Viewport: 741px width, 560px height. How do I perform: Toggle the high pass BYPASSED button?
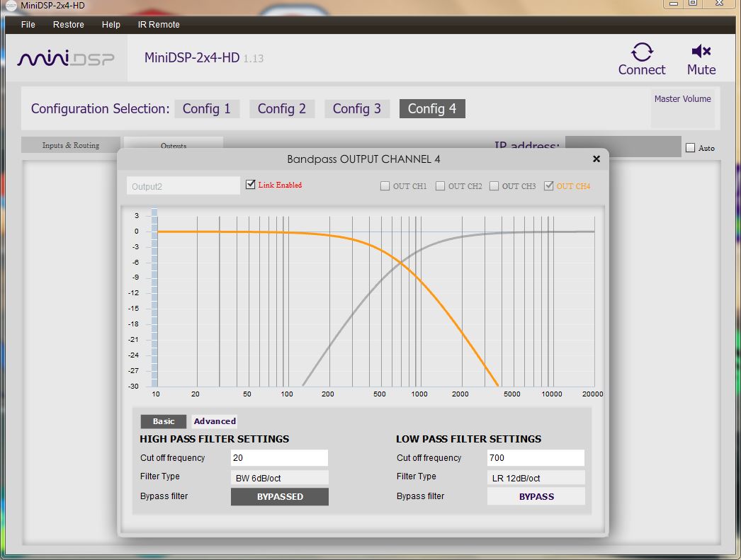click(280, 497)
